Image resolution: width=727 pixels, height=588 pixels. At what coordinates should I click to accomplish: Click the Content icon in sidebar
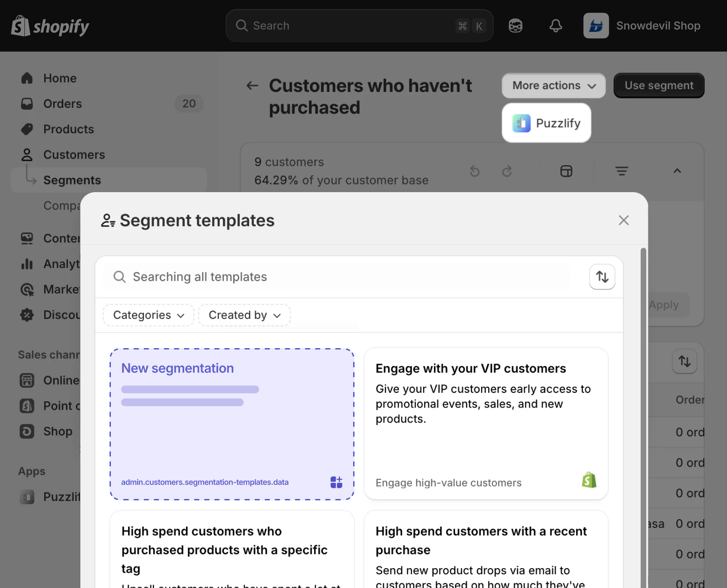27,238
